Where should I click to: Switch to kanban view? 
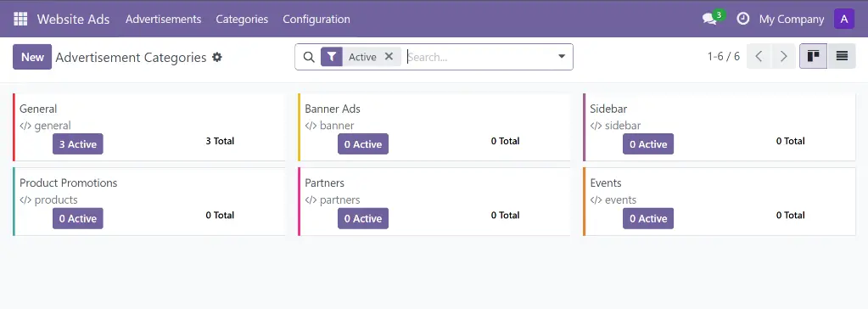[813, 57]
